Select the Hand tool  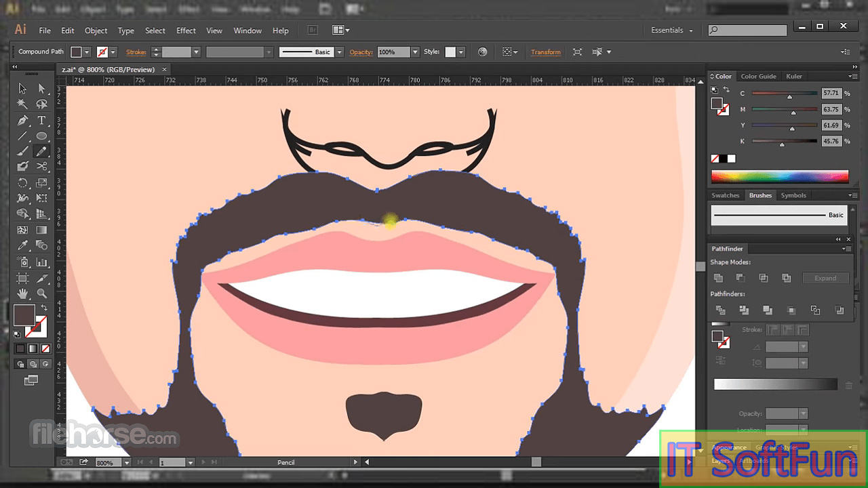(x=22, y=293)
